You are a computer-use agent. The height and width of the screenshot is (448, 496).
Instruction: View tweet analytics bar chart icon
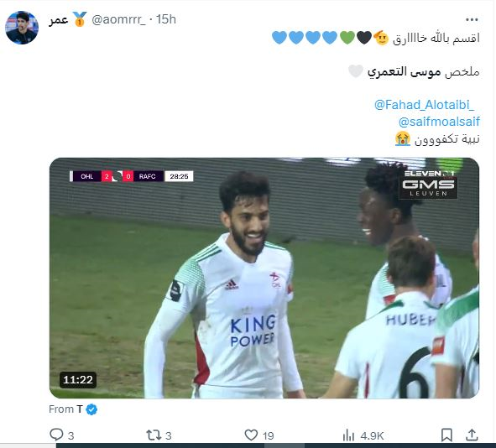tap(348, 435)
